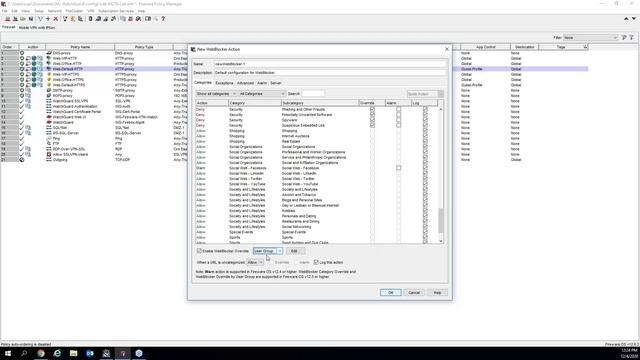The image size is (640, 360).
Task: Switch to the Exceptions tab
Action: pyautogui.click(x=224, y=83)
